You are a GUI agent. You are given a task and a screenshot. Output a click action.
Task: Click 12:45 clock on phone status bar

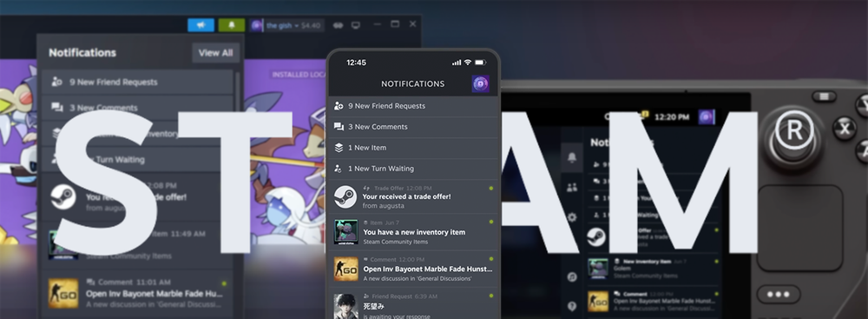click(356, 63)
